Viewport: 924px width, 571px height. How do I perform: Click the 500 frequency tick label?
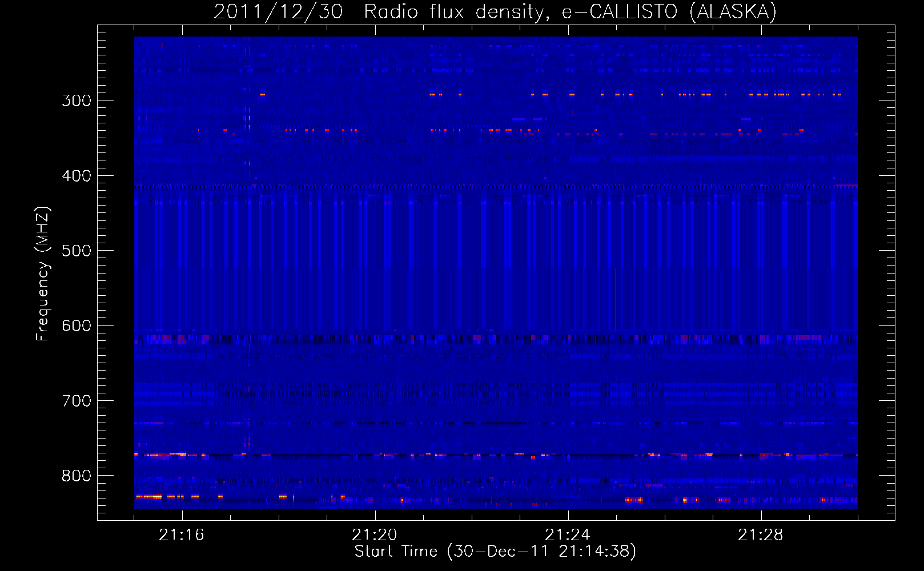click(x=77, y=251)
